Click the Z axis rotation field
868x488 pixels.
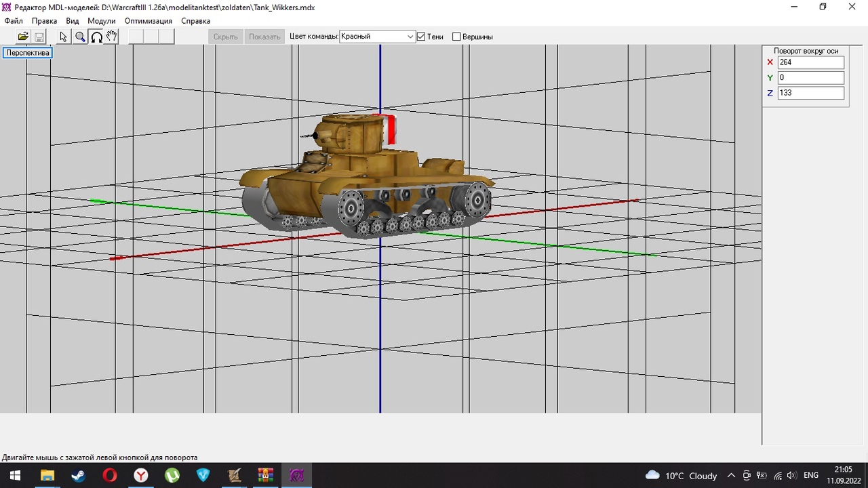(x=811, y=93)
